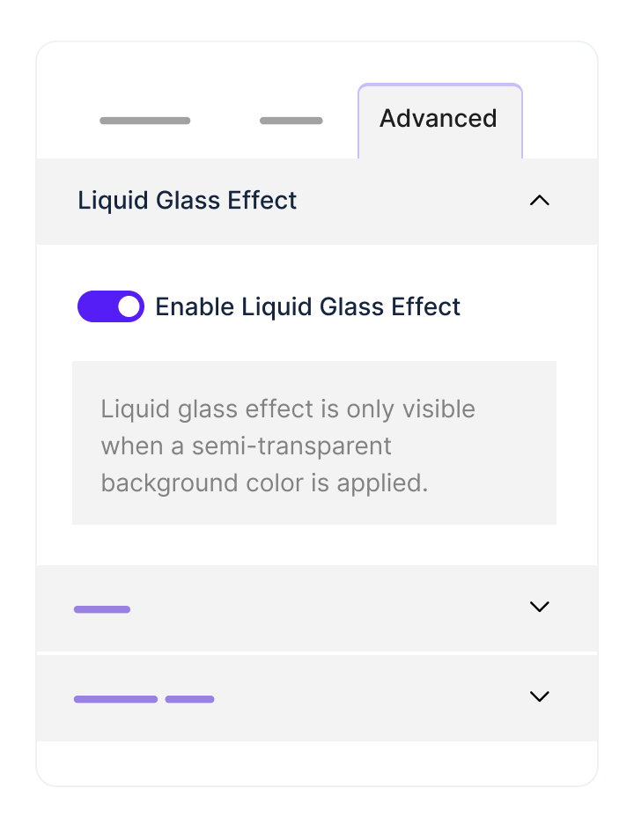The width and height of the screenshot is (634, 840).
Task: Select the first placeholder tab left of Advanced
Action: pyautogui.click(x=145, y=121)
